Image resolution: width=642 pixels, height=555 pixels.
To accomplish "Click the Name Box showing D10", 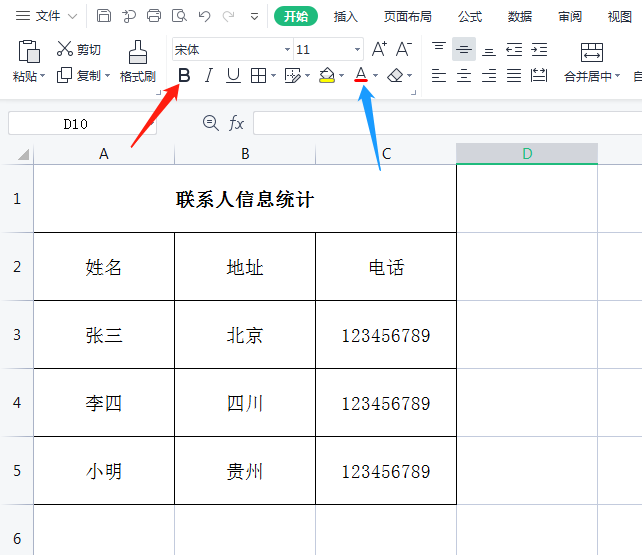I will coord(82,123).
